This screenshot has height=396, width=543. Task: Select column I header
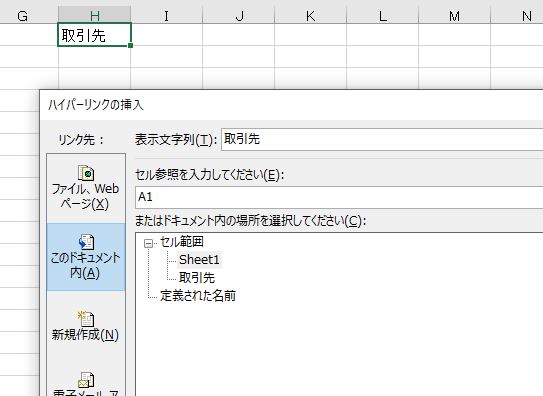click(167, 16)
